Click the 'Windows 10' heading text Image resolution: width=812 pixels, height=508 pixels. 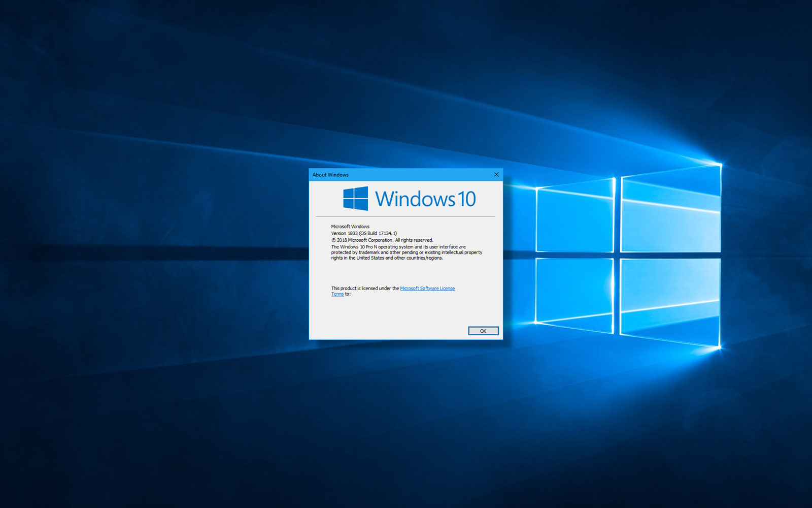click(x=425, y=199)
